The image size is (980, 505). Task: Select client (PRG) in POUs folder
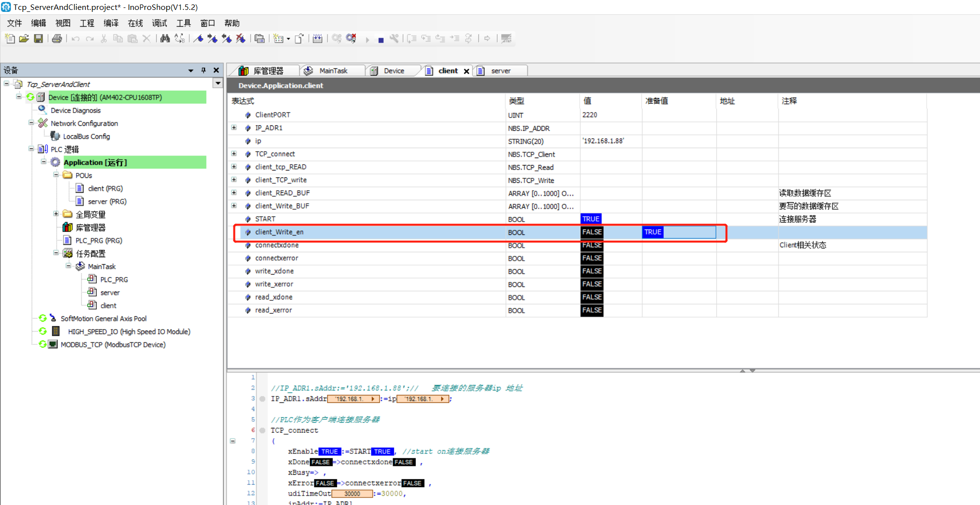tap(105, 188)
